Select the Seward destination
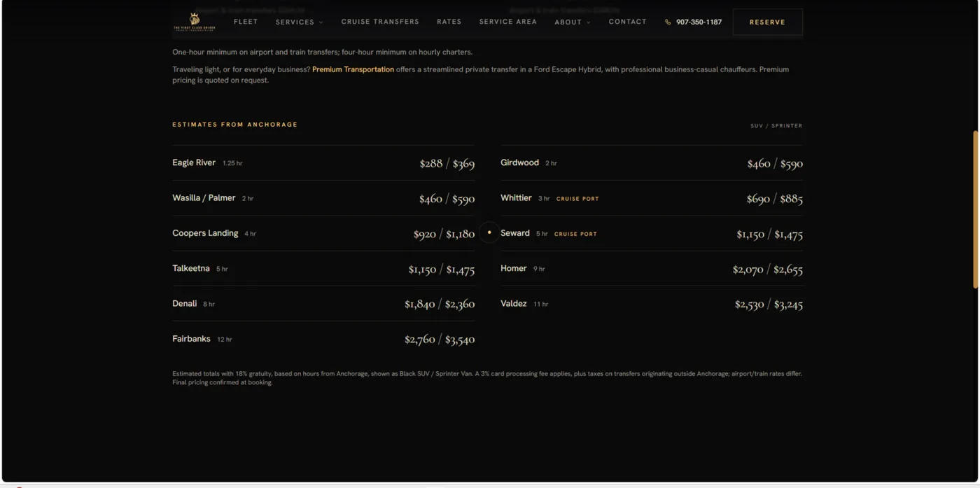This screenshot has height=488, width=980. click(x=515, y=233)
